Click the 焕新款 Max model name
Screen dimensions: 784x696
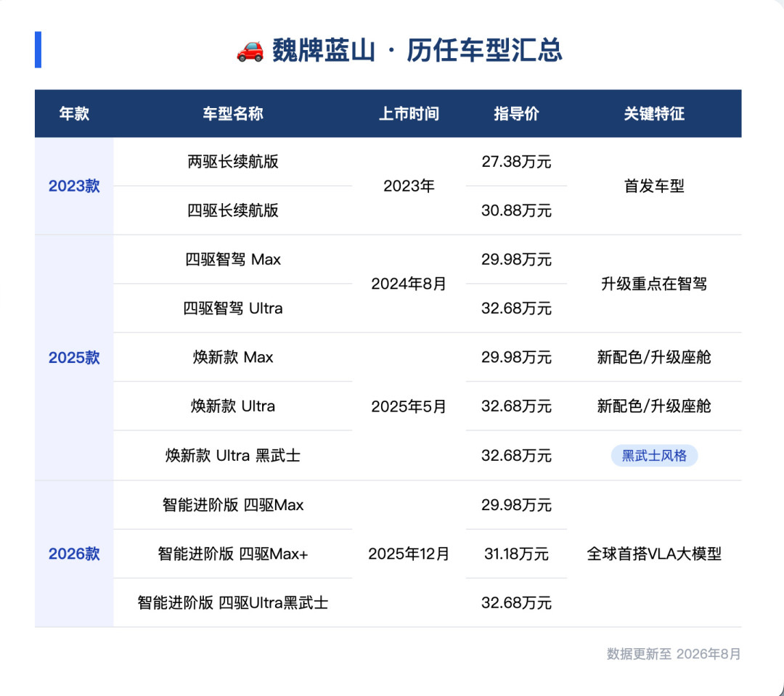click(x=233, y=357)
